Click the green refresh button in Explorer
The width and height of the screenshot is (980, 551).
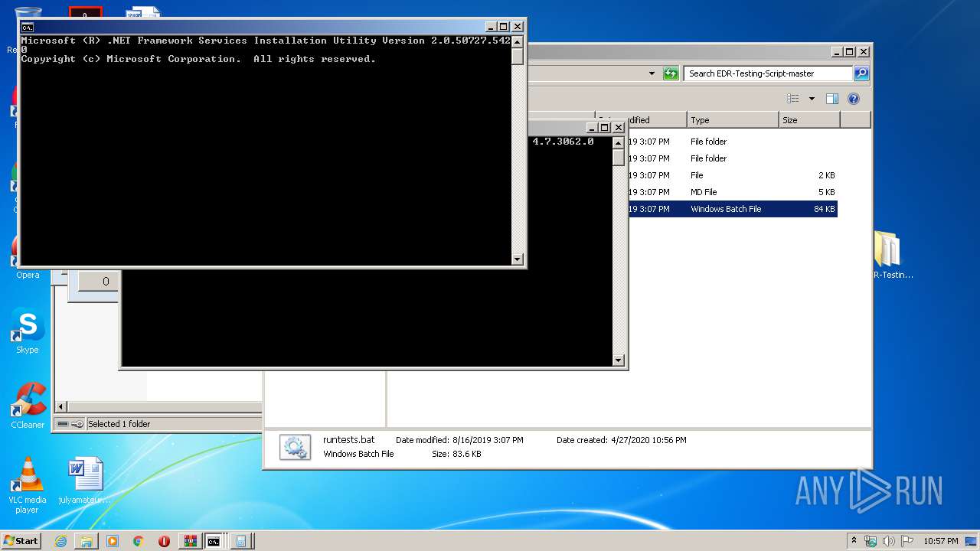(671, 73)
